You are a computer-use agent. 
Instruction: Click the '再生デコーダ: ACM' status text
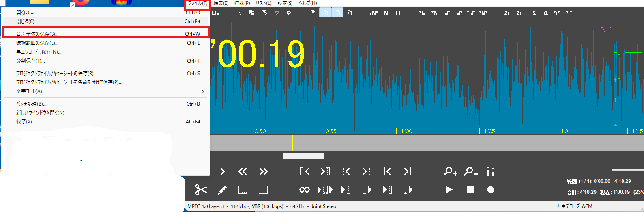point(574,206)
